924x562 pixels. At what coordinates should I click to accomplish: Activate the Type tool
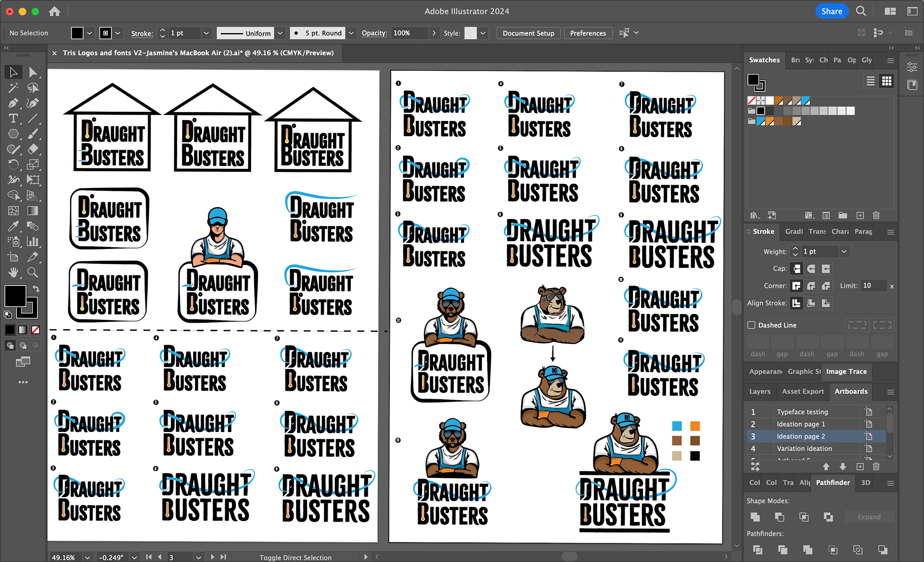[x=13, y=118]
